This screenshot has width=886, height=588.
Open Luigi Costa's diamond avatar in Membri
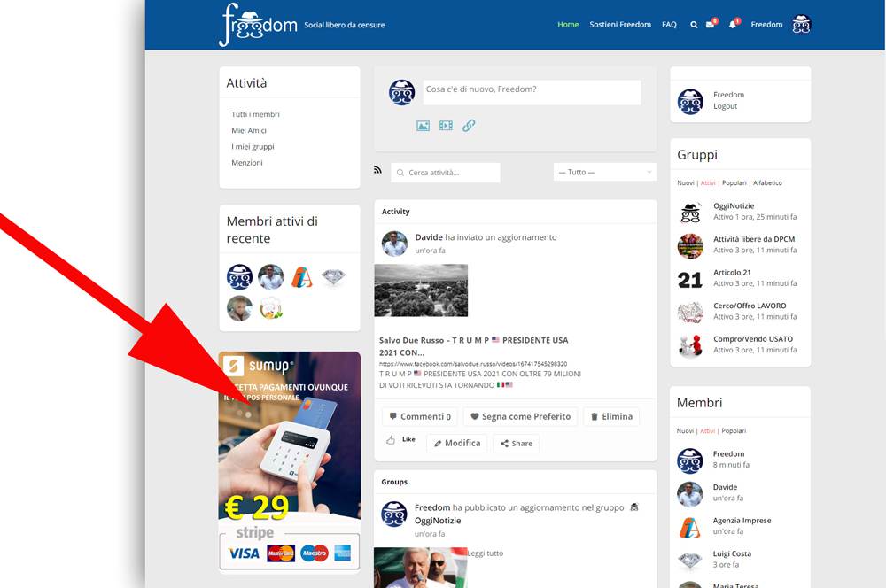[x=690, y=561]
